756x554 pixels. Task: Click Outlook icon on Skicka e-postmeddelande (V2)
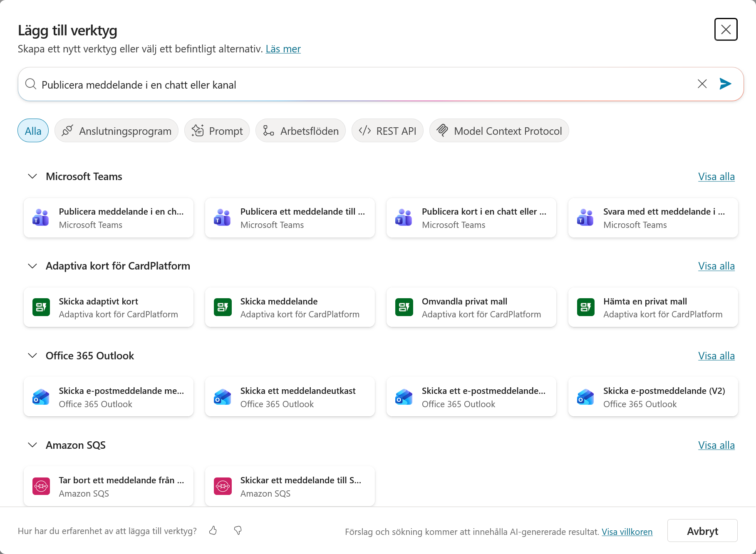(585, 397)
